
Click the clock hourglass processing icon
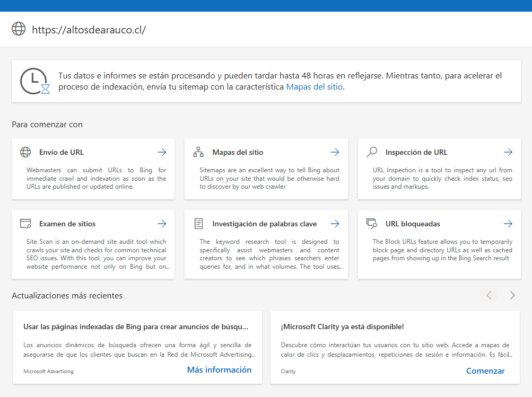[34, 81]
